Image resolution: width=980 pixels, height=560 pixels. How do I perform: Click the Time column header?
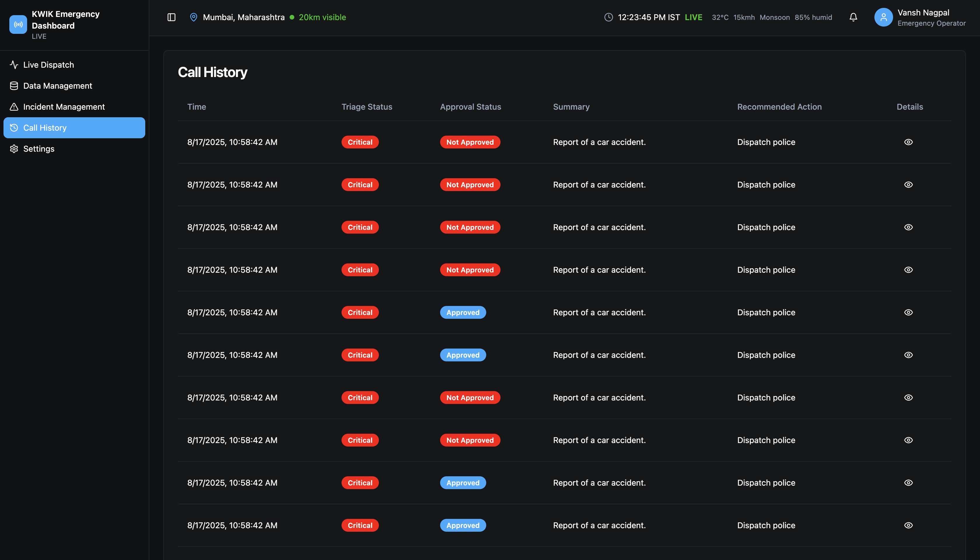(197, 107)
